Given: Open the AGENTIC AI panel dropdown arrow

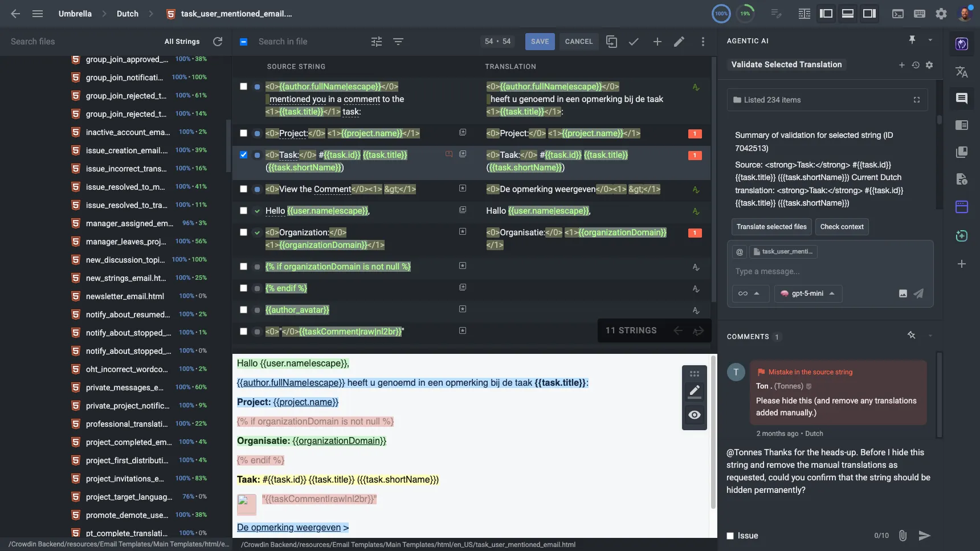Looking at the screenshot, I should tap(930, 40).
